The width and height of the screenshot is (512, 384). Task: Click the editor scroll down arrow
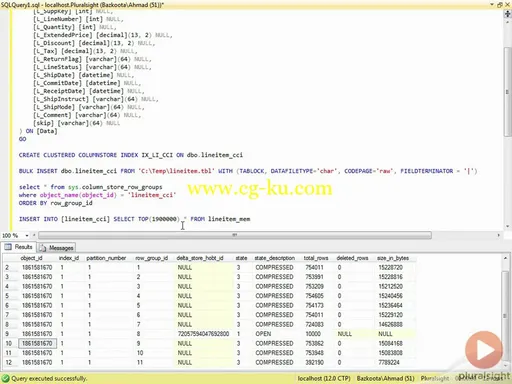click(507, 226)
